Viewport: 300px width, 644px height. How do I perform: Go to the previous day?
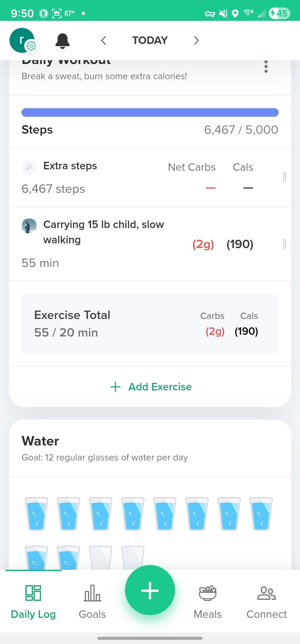[104, 41]
